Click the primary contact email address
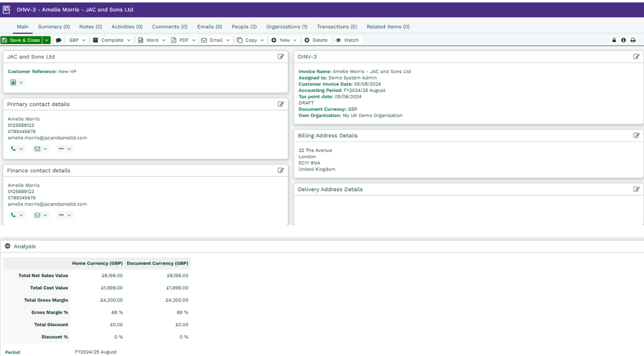644x356 pixels. coord(48,138)
